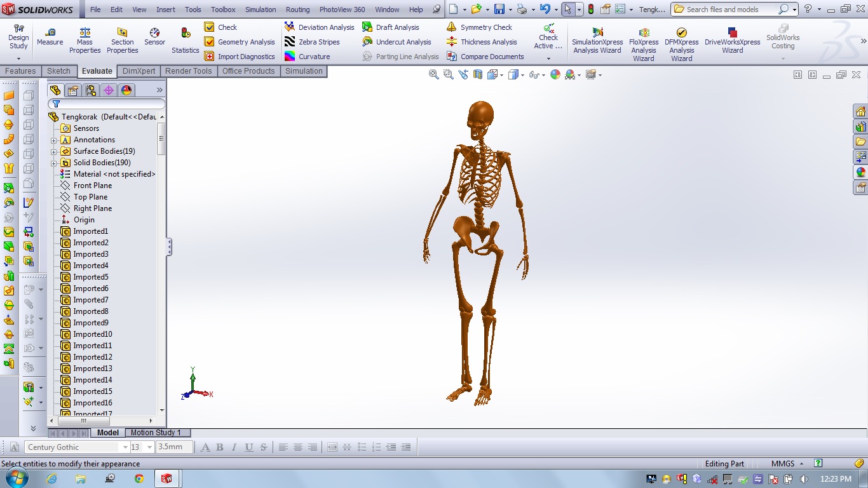Toggle Curvature display
The image size is (868, 488).
(x=307, y=57)
